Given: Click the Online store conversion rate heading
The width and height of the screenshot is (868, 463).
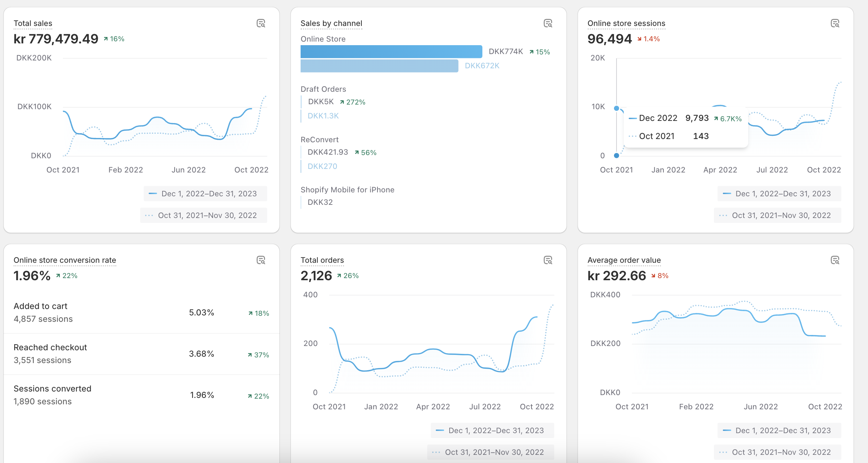Looking at the screenshot, I should coord(65,260).
